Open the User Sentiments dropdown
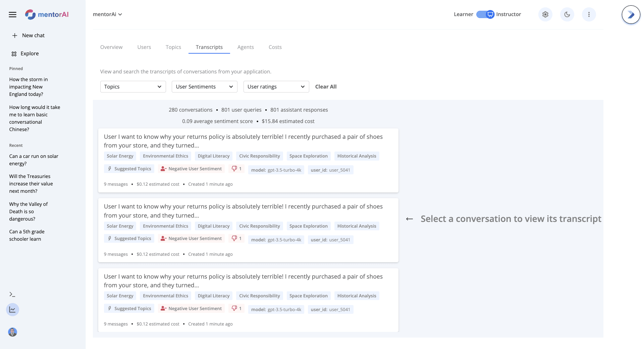The height and width of the screenshot is (349, 644). (x=204, y=86)
